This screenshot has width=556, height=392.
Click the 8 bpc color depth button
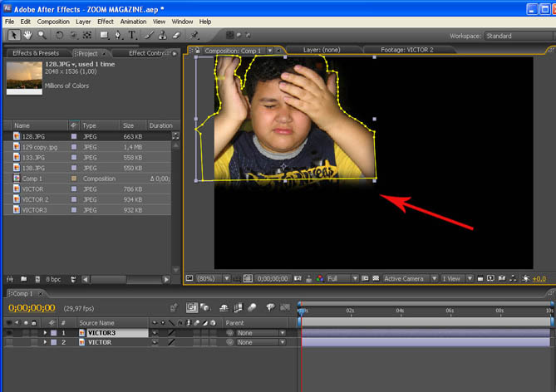click(x=52, y=279)
